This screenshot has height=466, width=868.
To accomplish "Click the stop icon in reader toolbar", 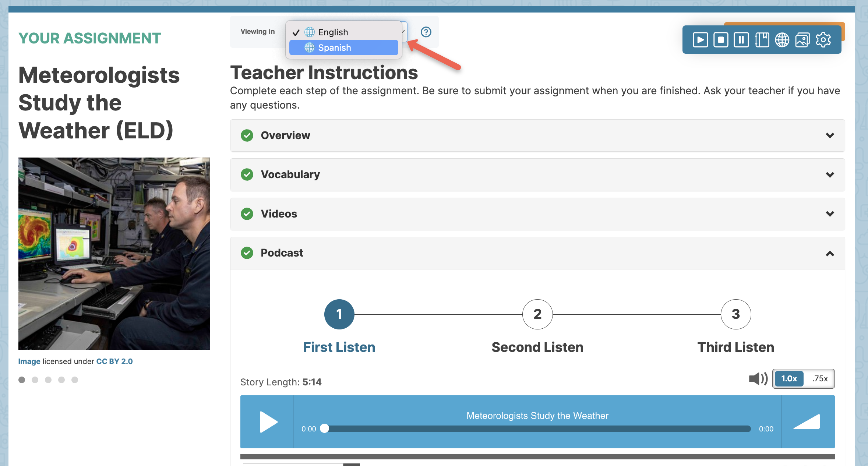I will (721, 40).
